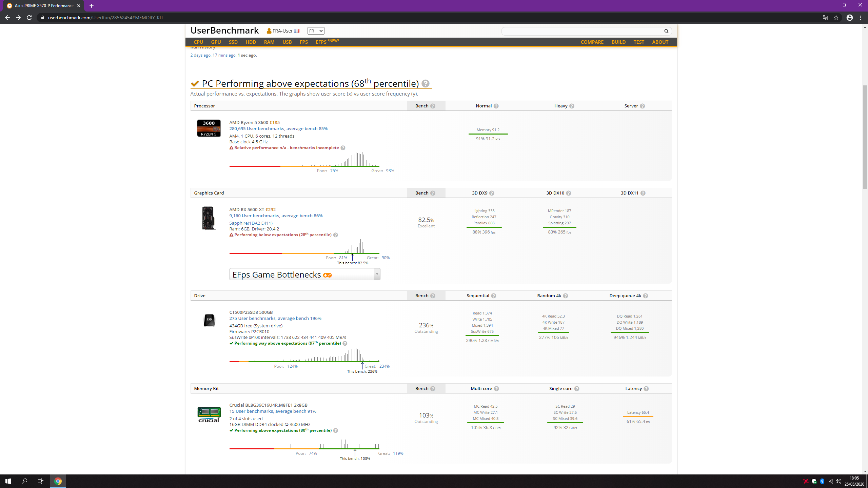Click the Multi core help icon
Image resolution: width=868 pixels, height=488 pixels.
(x=496, y=389)
